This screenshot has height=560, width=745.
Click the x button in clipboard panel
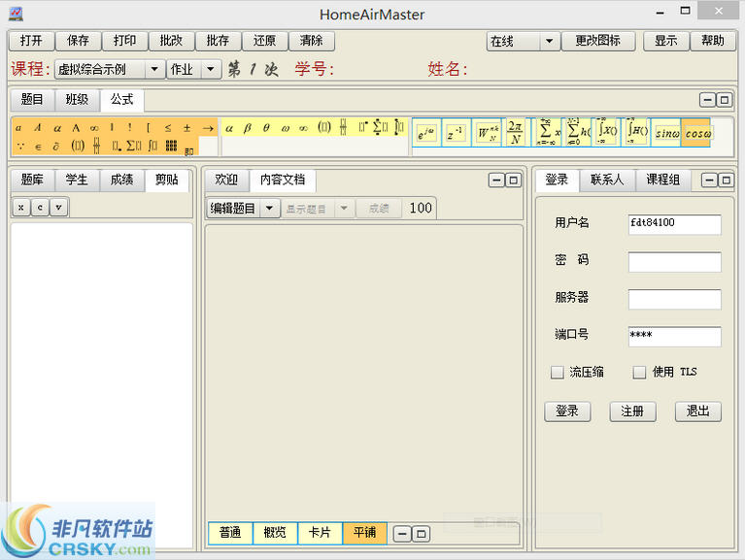coord(21,208)
